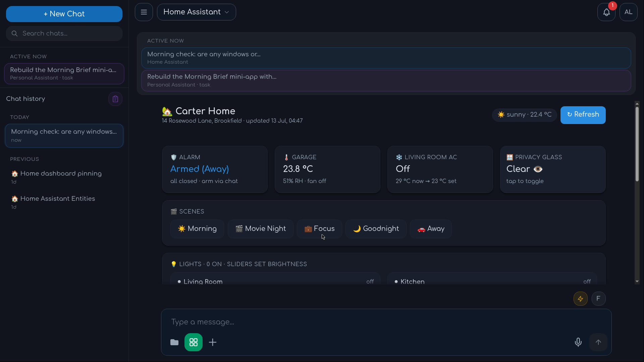Click the Chat history heading
The image size is (644, 362).
(x=25, y=99)
